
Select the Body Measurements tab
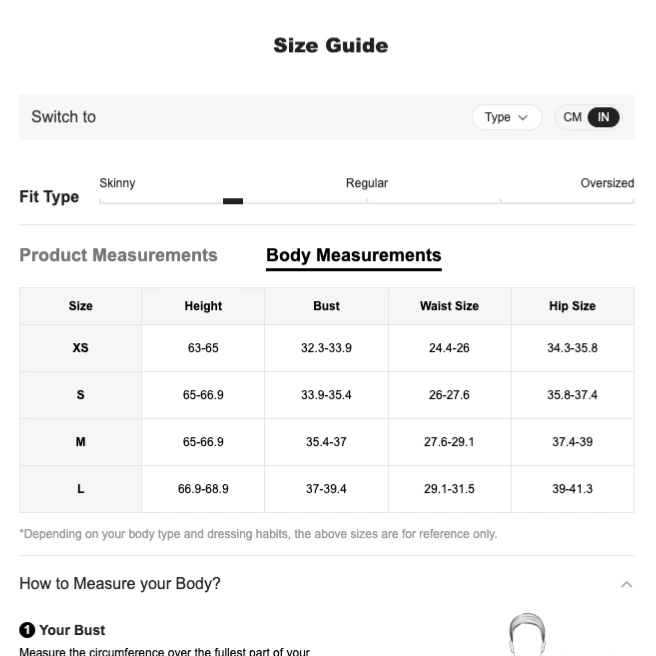tap(354, 256)
